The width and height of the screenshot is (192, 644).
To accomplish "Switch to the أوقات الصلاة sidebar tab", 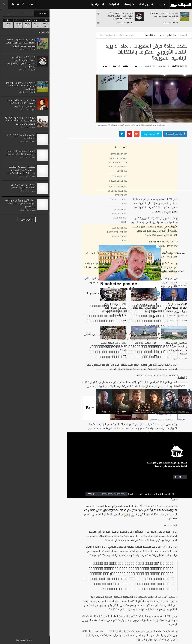I will tap(27, 13).
